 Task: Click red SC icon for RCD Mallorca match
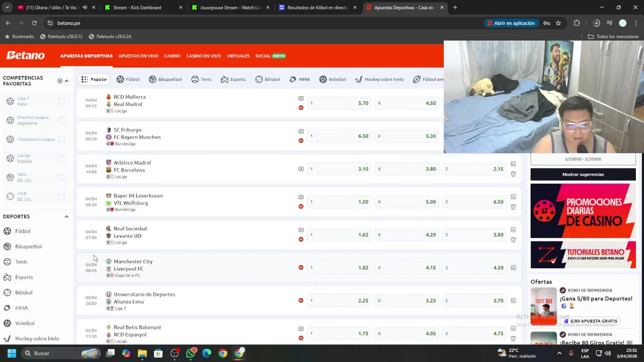[301, 108]
